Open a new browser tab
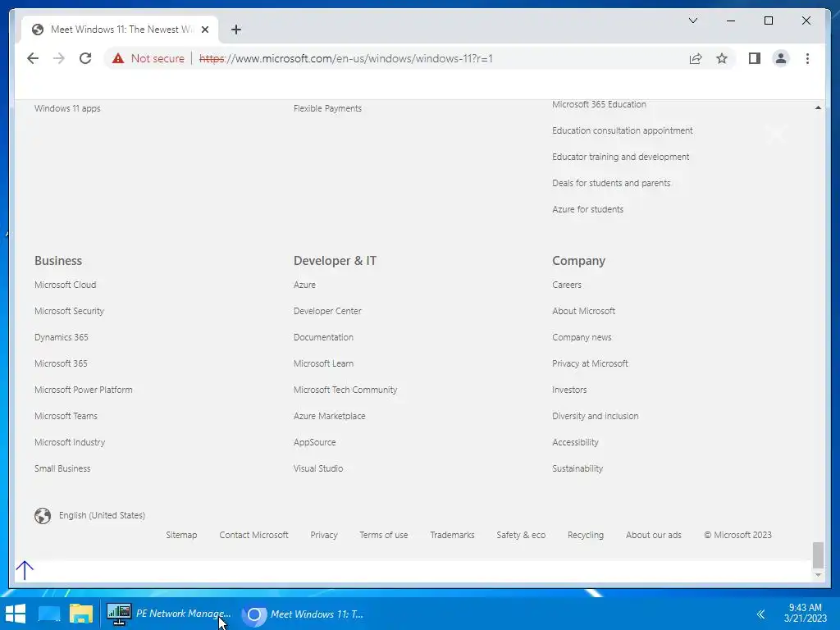 point(235,30)
